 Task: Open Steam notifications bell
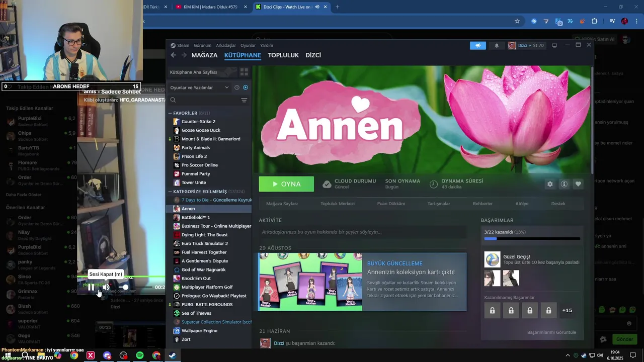497,45
